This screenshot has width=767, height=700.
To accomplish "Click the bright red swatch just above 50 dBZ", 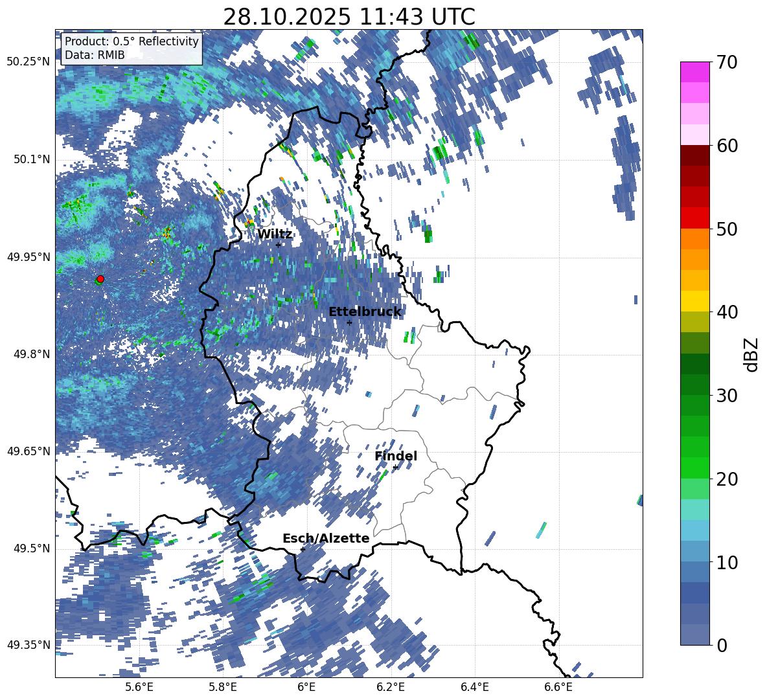I will (x=694, y=218).
